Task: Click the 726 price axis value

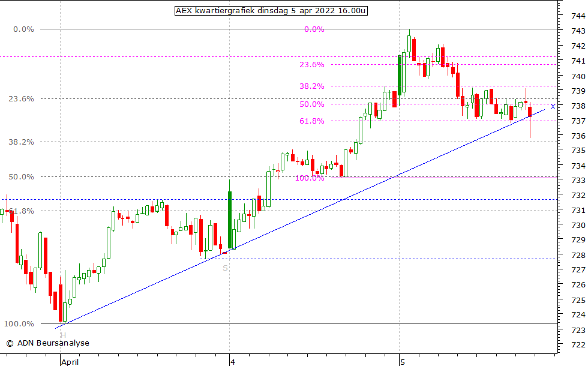Action: pos(578,284)
